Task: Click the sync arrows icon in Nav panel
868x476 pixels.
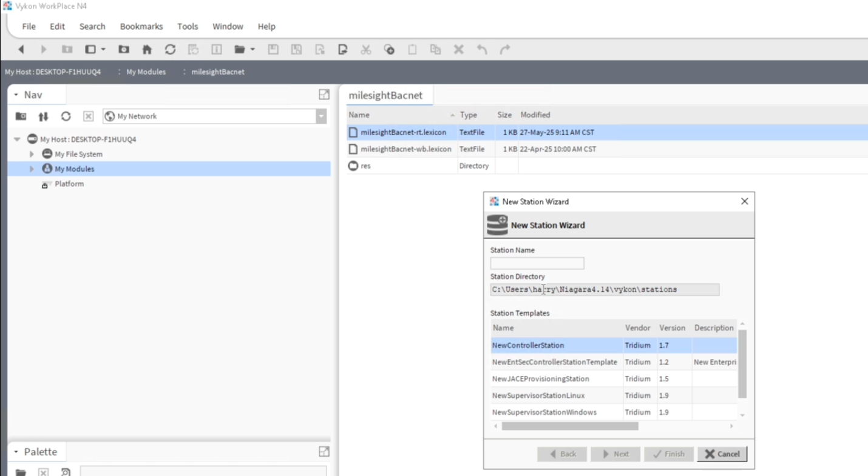Action: 43,116
